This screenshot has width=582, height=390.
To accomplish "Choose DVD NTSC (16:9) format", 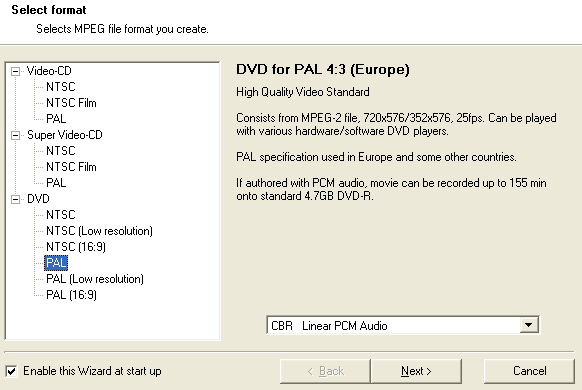I will 76,247.
